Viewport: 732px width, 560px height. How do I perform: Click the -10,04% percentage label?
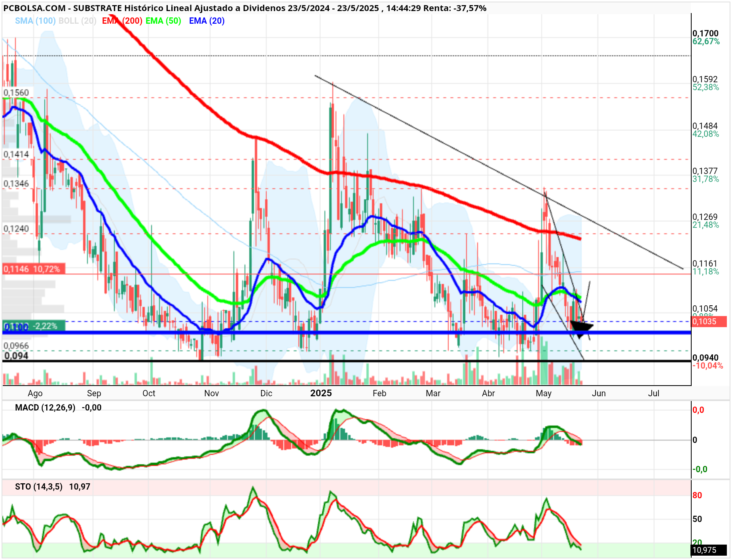(x=708, y=366)
